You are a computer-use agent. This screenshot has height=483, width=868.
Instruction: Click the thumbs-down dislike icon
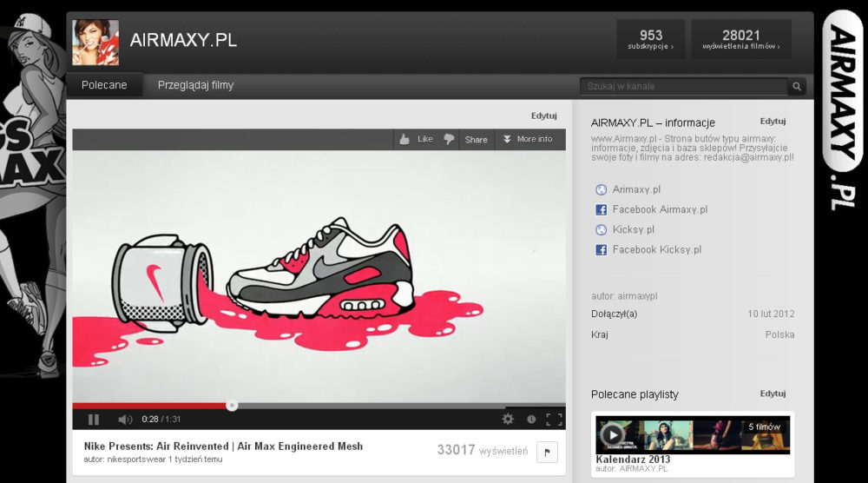coord(449,139)
